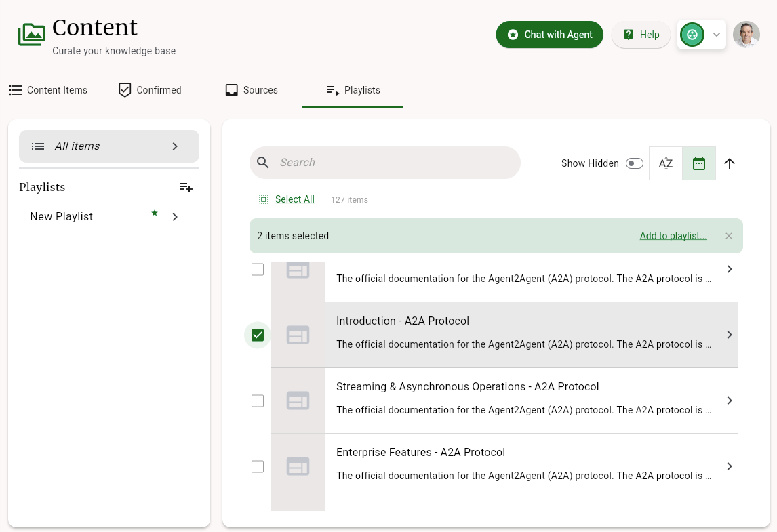The image size is (777, 532).
Task: Click the user profile avatar
Action: point(746,35)
